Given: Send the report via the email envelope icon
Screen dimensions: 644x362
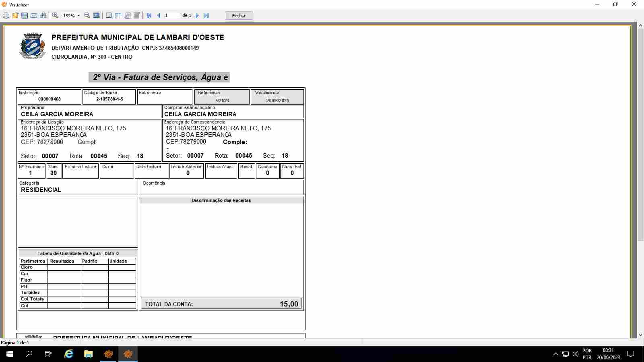Looking at the screenshot, I should (34, 16).
